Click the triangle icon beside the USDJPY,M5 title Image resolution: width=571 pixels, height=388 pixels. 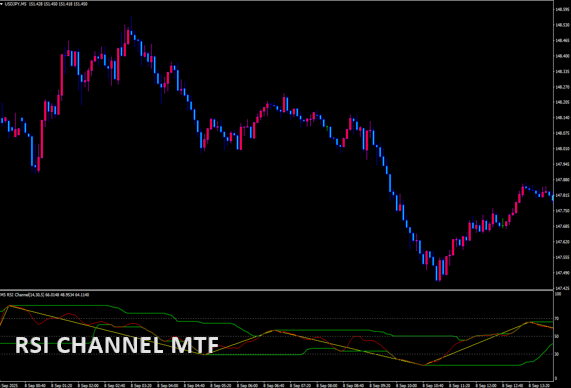1,4
